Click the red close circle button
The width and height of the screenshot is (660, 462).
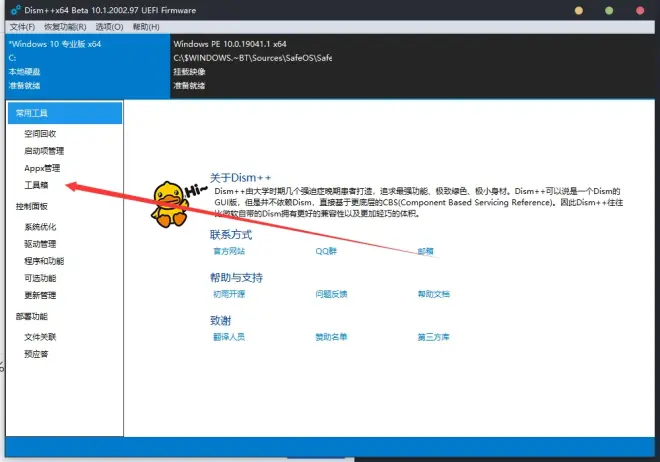coord(640,11)
